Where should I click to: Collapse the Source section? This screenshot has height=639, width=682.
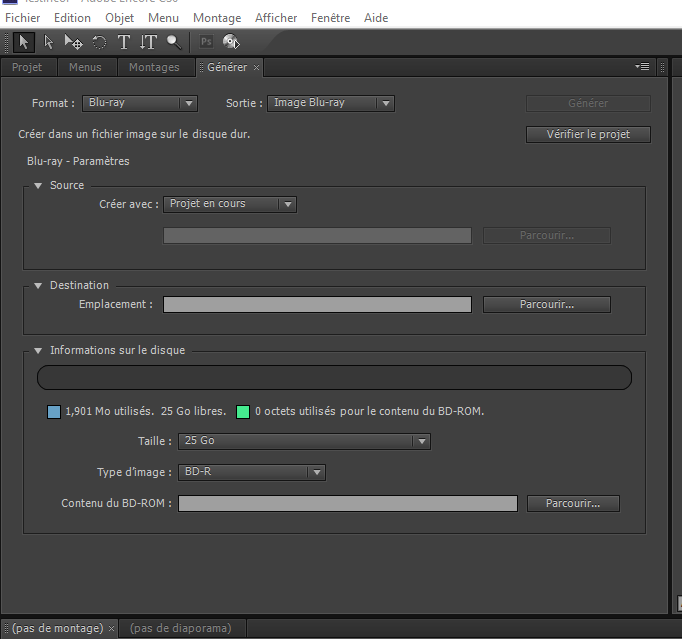(38, 186)
